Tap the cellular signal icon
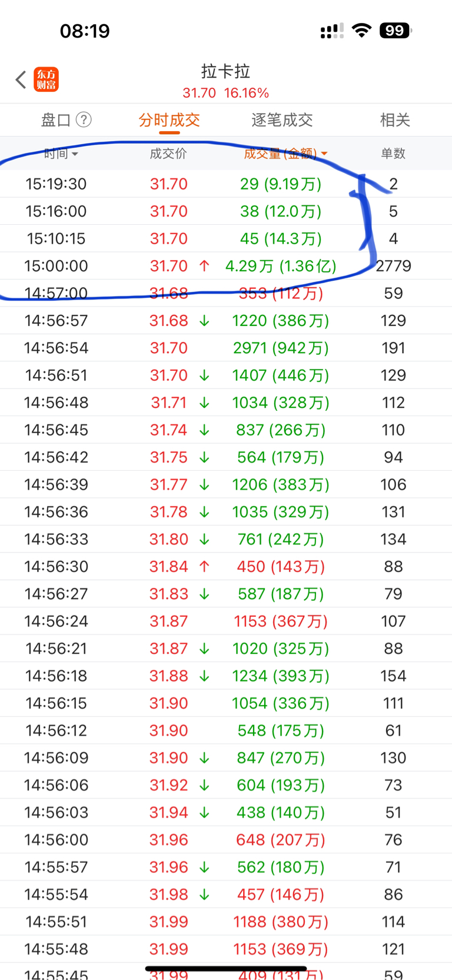This screenshot has width=452, height=980. pos(332,31)
